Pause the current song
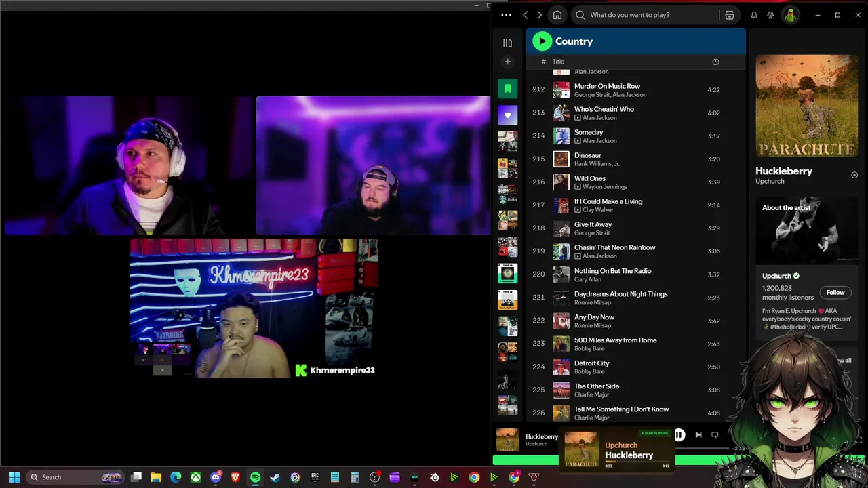Screen dimensions: 868x488 click(x=679, y=435)
